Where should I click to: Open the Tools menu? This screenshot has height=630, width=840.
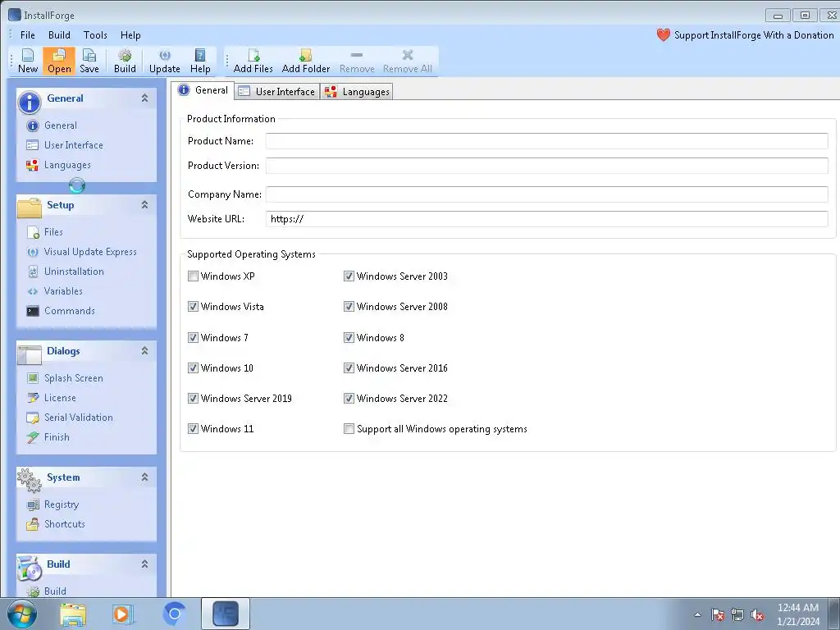pyautogui.click(x=95, y=35)
